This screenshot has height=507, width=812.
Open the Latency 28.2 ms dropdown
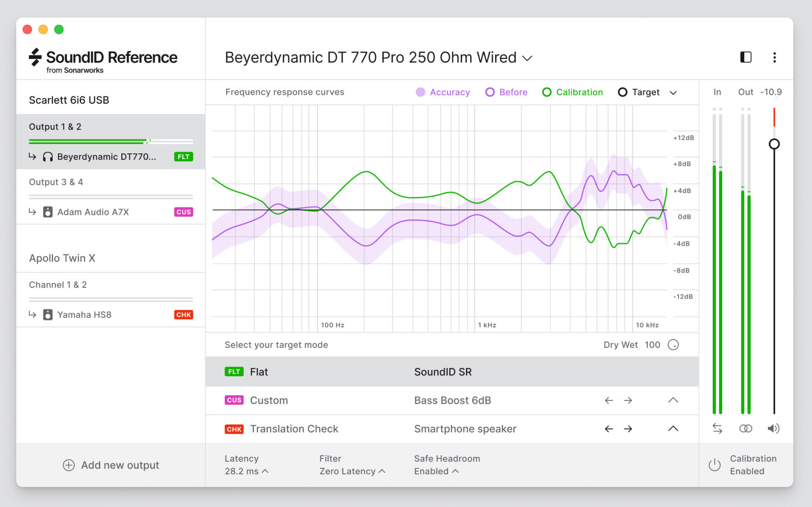246,471
